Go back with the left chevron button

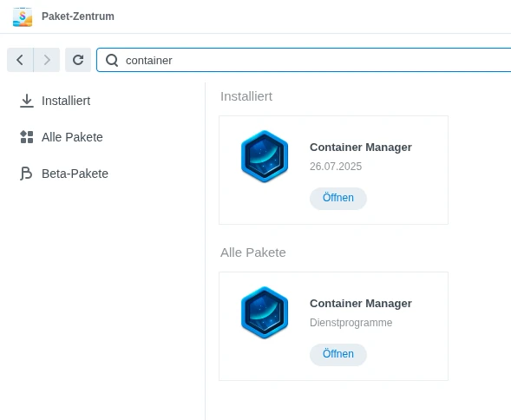(20, 60)
